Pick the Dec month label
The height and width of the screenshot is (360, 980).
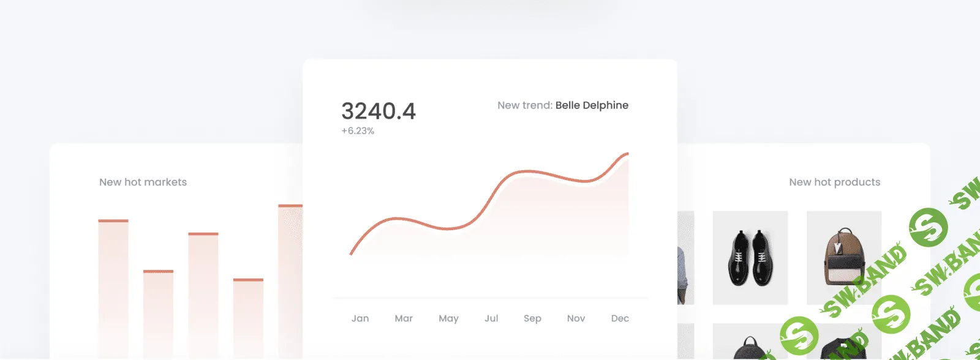point(620,318)
